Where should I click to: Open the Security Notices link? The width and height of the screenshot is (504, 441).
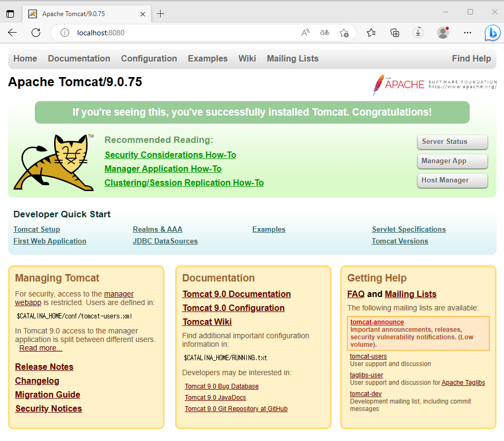49,408
